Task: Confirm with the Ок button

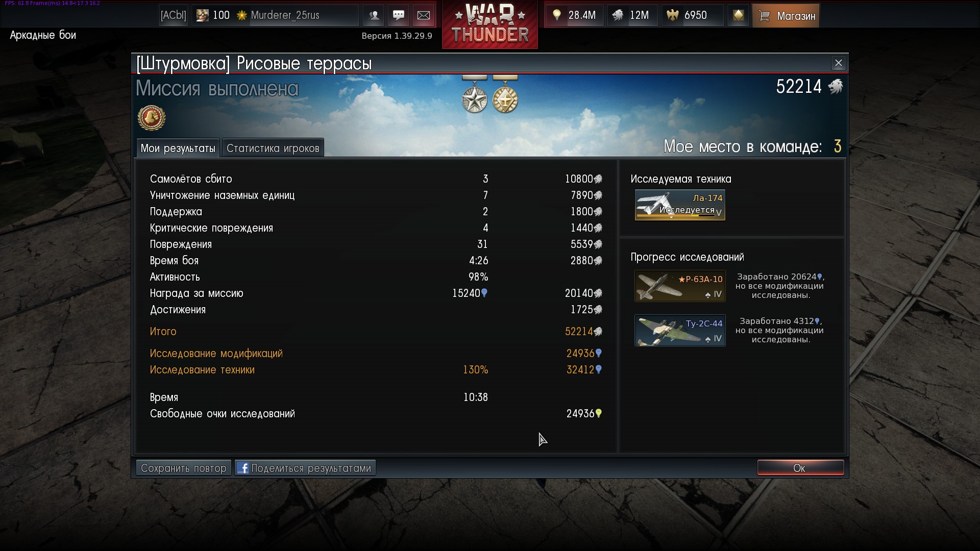Action: (800, 468)
